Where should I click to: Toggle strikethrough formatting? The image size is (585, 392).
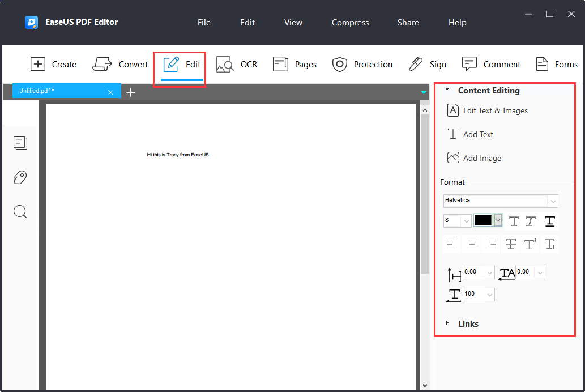pos(511,244)
